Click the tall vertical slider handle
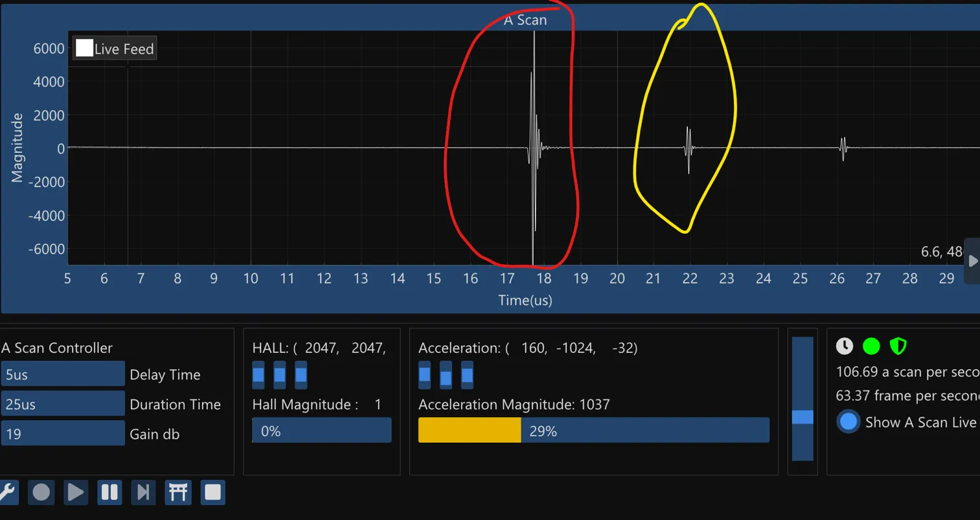Image resolution: width=980 pixels, height=520 pixels. pyautogui.click(x=803, y=417)
